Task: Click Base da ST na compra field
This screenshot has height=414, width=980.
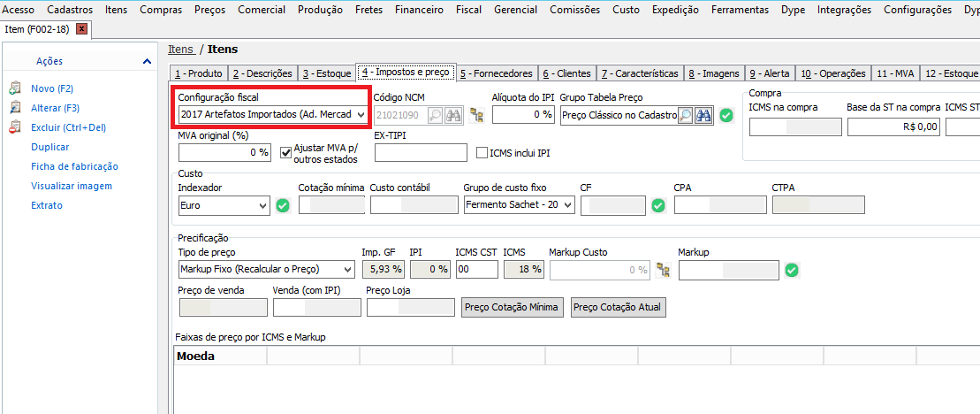Action: (893, 127)
